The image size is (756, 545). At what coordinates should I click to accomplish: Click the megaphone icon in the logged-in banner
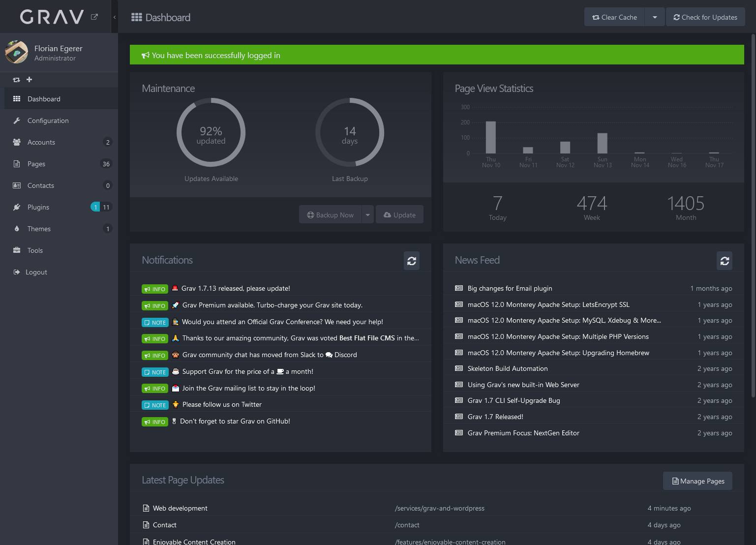(146, 55)
